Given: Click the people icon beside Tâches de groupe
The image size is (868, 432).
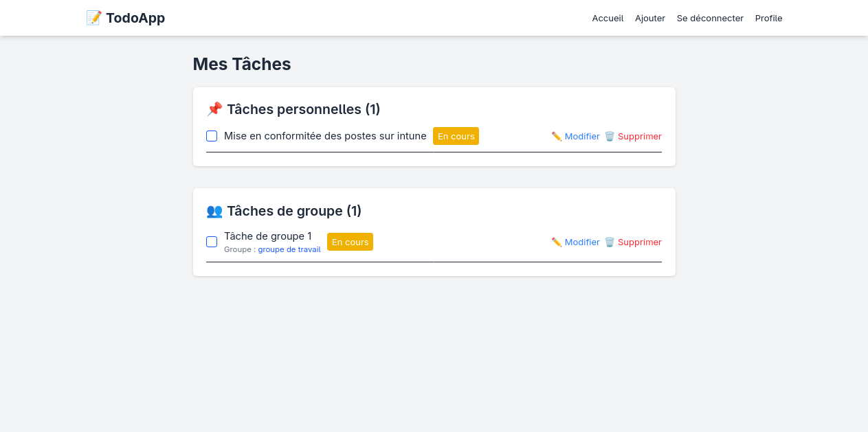Looking at the screenshot, I should (x=214, y=211).
